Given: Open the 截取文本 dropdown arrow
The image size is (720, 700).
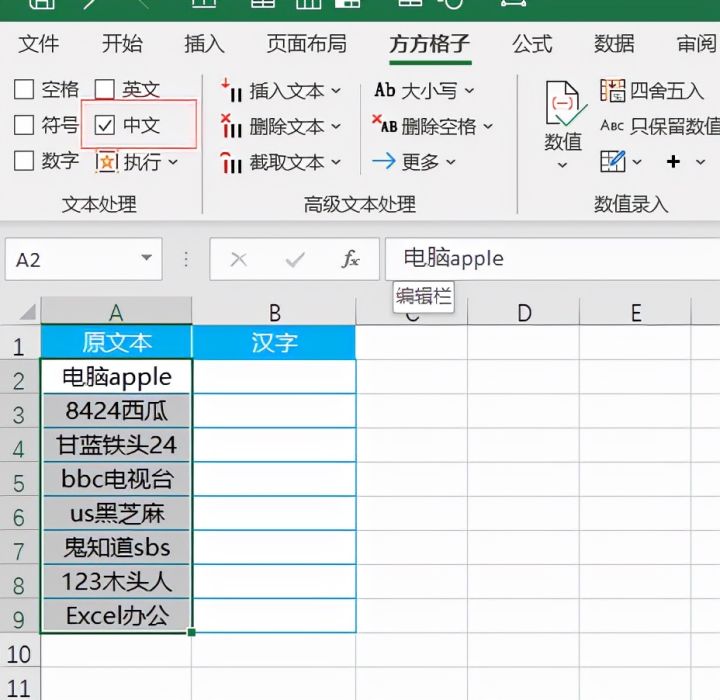Looking at the screenshot, I should coord(336,162).
